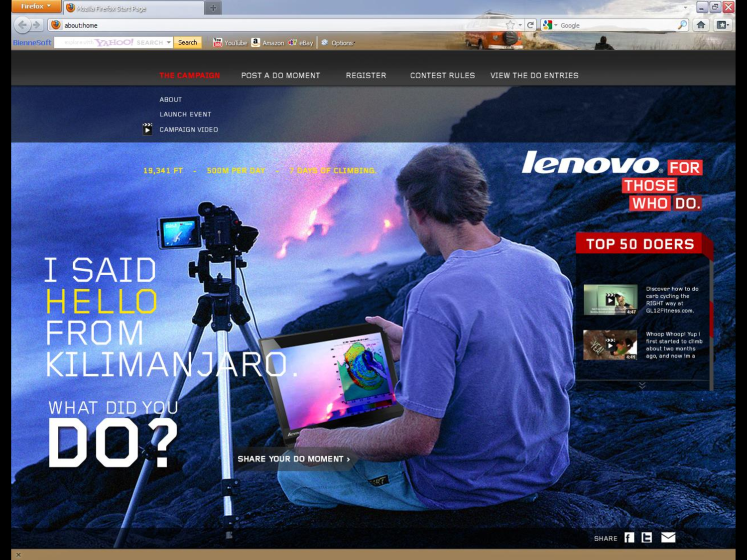Open POST A DO MOMENT page
This screenshot has width=747, height=560.
pyautogui.click(x=280, y=76)
